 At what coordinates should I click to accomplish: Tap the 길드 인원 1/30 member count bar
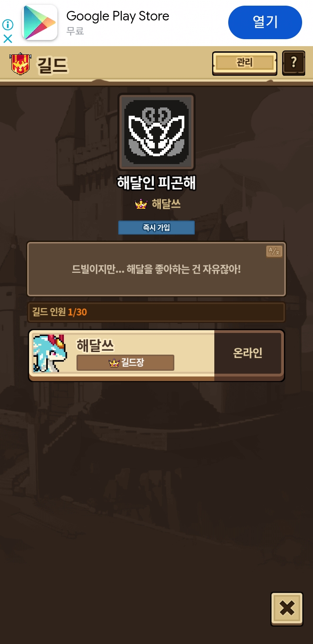coord(156,312)
